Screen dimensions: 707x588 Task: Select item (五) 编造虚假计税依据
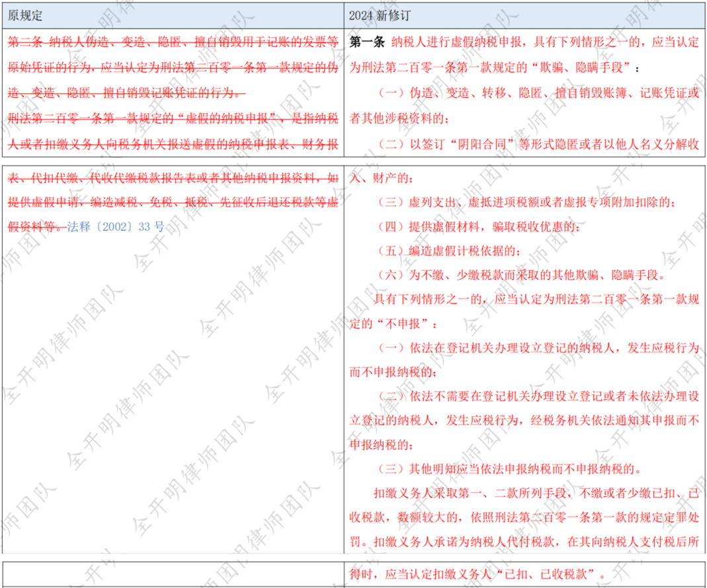pyautogui.click(x=450, y=251)
